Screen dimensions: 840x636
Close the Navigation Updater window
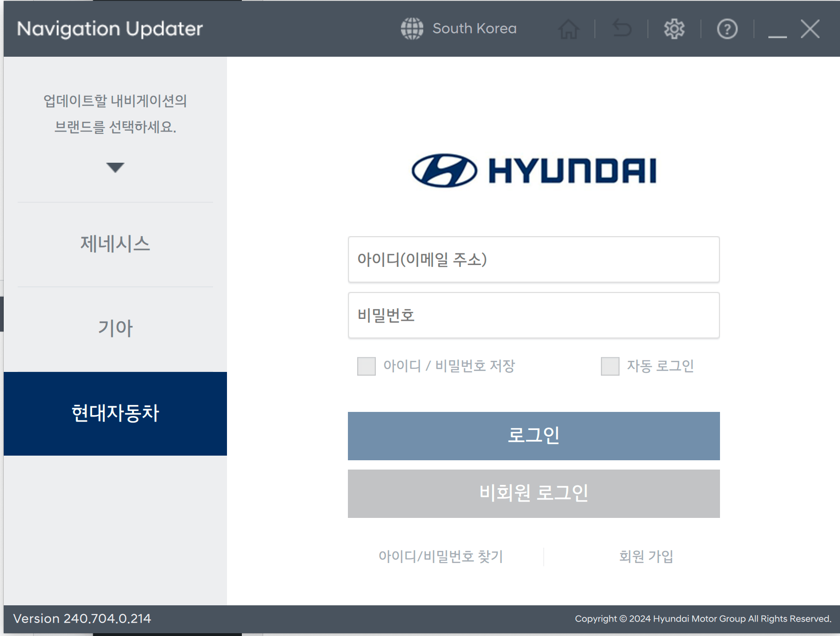pos(810,29)
